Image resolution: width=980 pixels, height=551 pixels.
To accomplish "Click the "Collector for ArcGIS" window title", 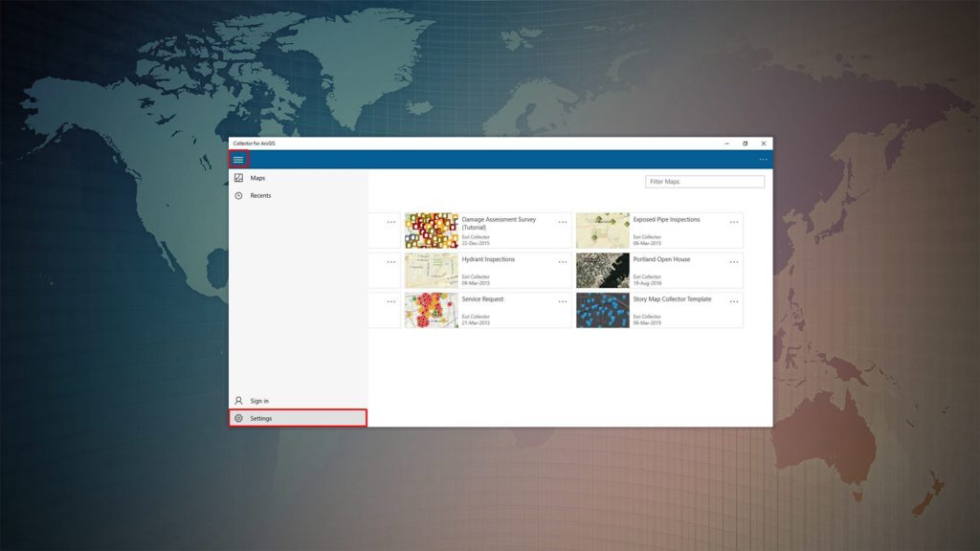I will (x=255, y=143).
